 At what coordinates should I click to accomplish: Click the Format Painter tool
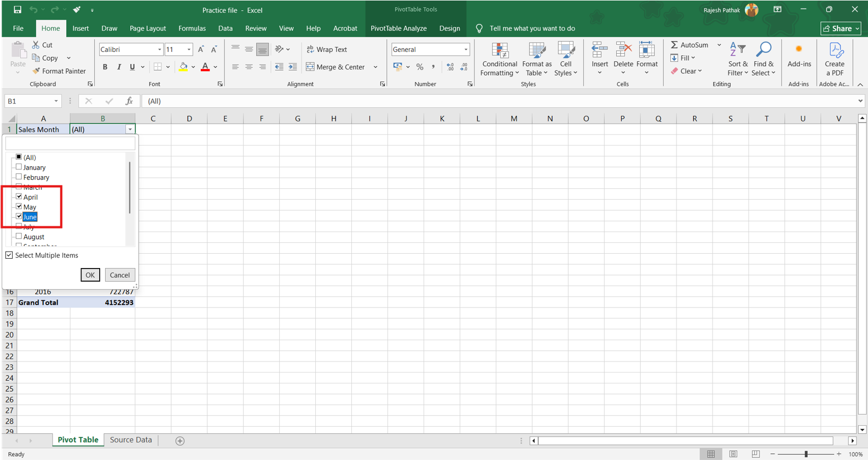click(x=59, y=71)
